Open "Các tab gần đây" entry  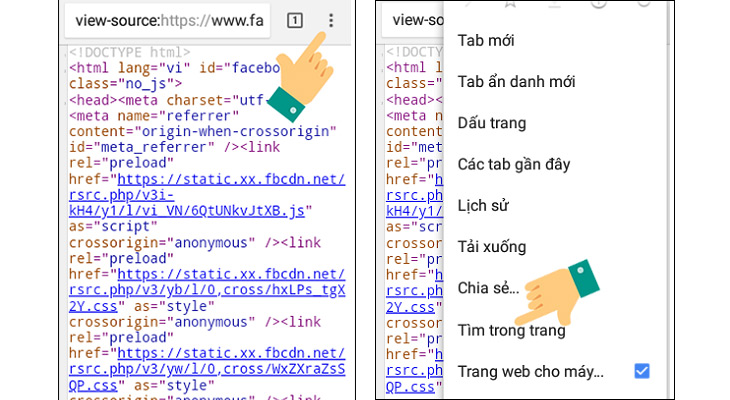tap(514, 164)
